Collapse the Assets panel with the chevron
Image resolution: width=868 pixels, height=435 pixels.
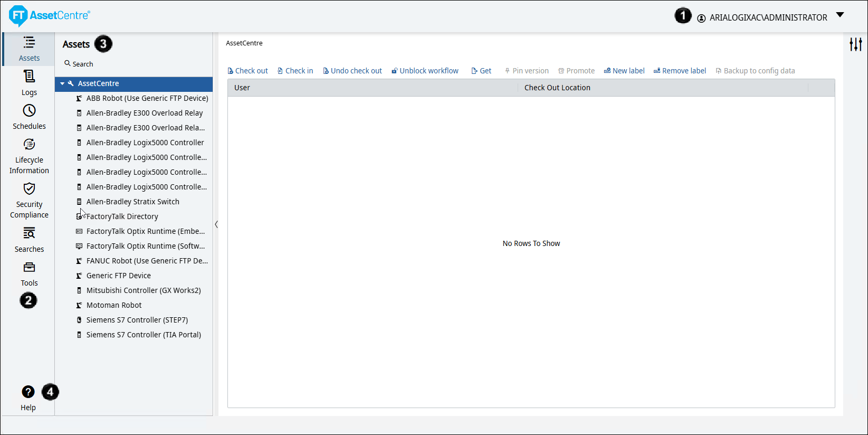tap(216, 224)
